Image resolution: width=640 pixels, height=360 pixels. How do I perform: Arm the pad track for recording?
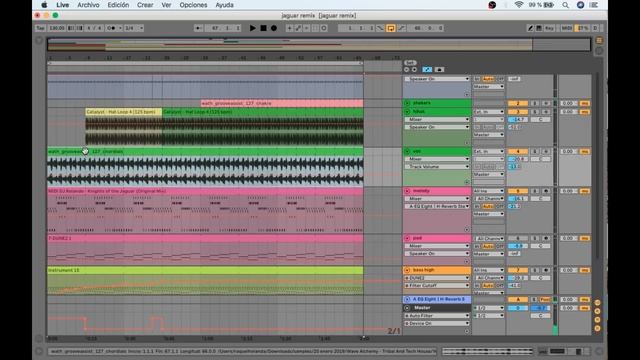point(546,238)
